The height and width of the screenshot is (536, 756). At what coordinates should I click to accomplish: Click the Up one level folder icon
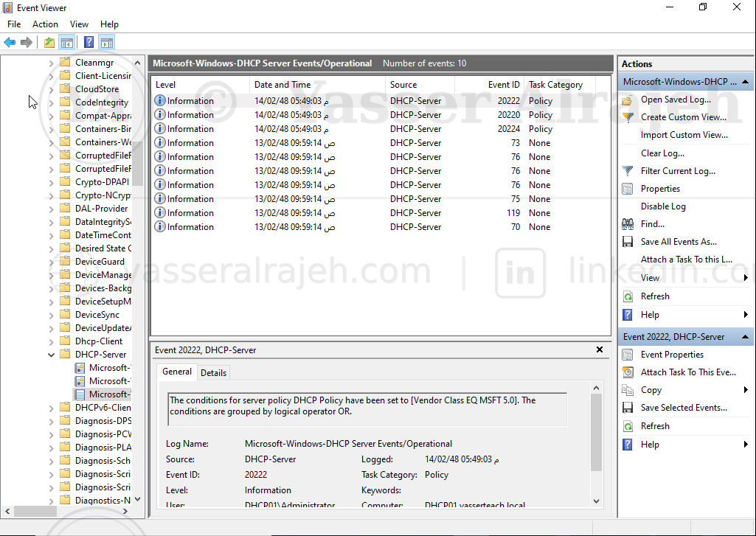coord(49,42)
